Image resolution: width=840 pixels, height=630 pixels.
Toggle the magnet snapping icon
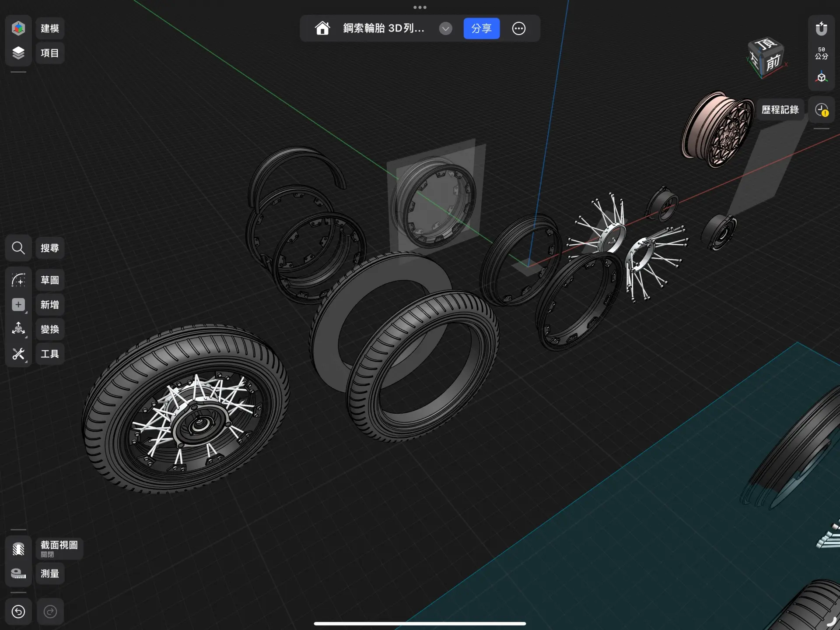coord(821,29)
